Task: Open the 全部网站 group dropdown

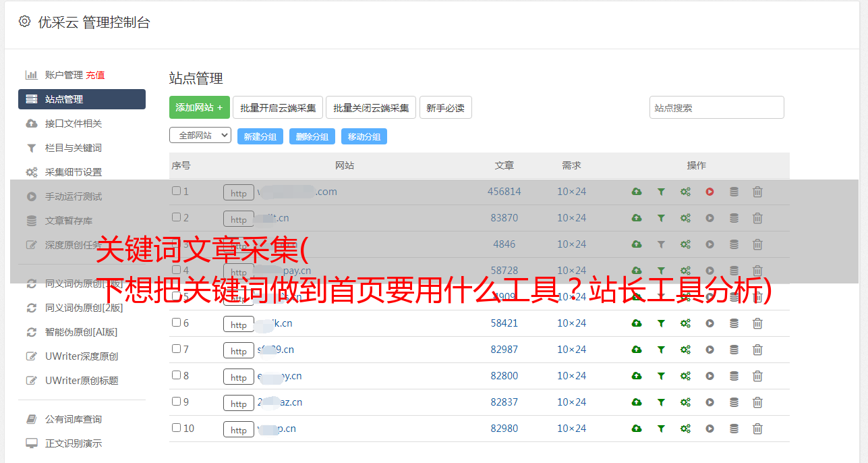Action: (200, 136)
